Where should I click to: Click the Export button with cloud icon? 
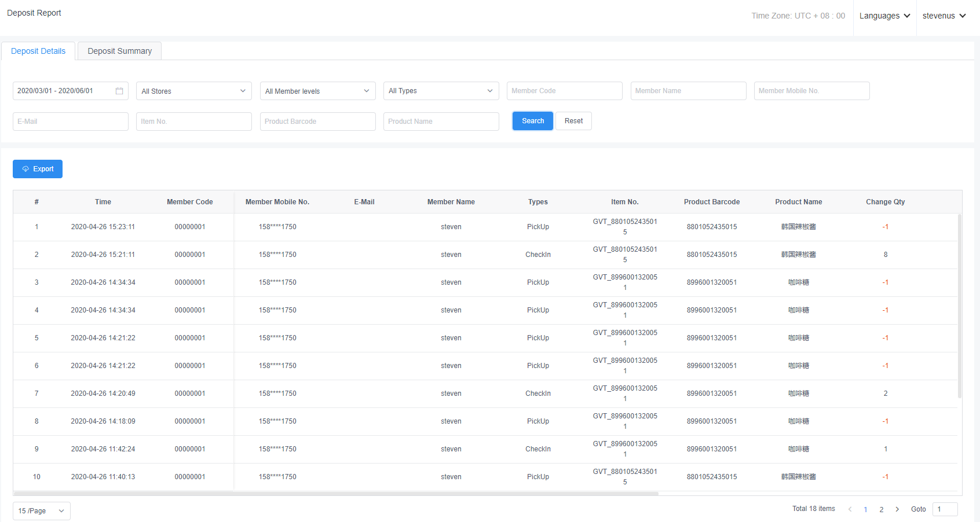coord(38,169)
